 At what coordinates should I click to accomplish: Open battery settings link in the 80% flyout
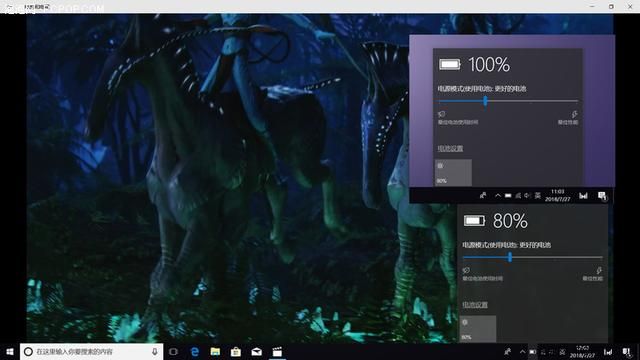[x=475, y=304]
